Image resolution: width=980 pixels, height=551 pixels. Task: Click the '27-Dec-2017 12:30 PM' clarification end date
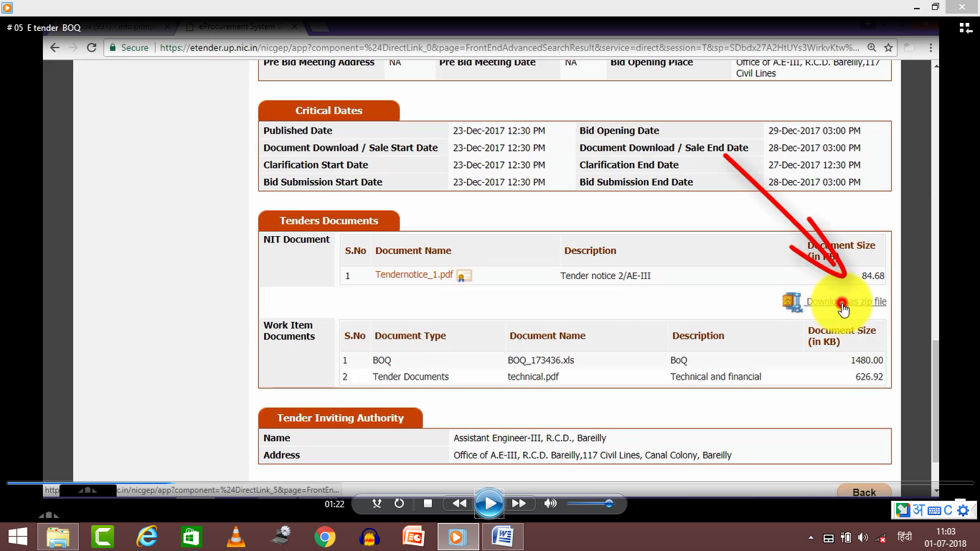pyautogui.click(x=814, y=165)
